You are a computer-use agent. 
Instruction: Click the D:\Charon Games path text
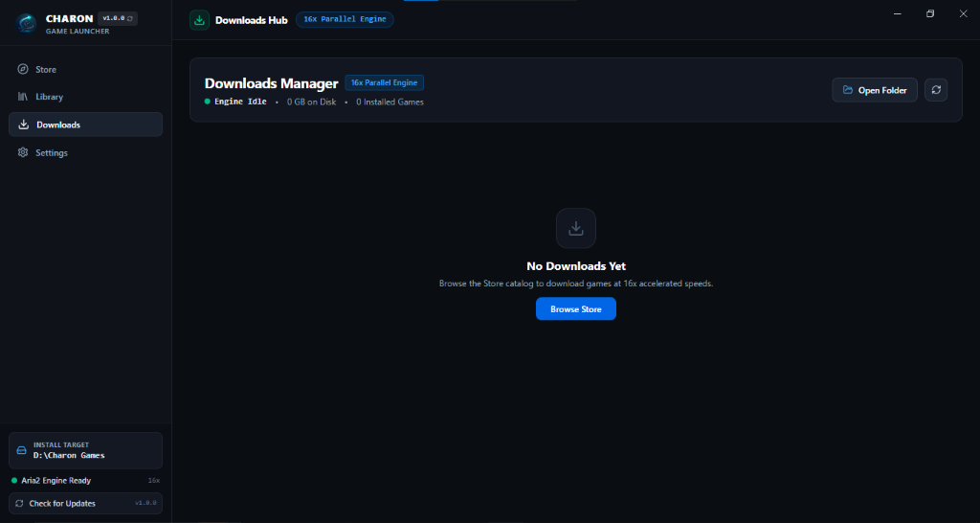[69, 455]
